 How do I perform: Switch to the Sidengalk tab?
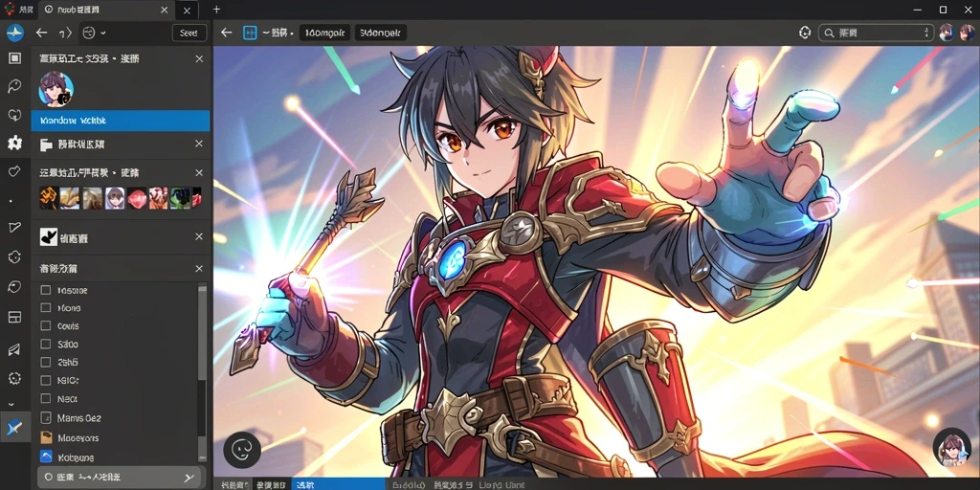[381, 33]
